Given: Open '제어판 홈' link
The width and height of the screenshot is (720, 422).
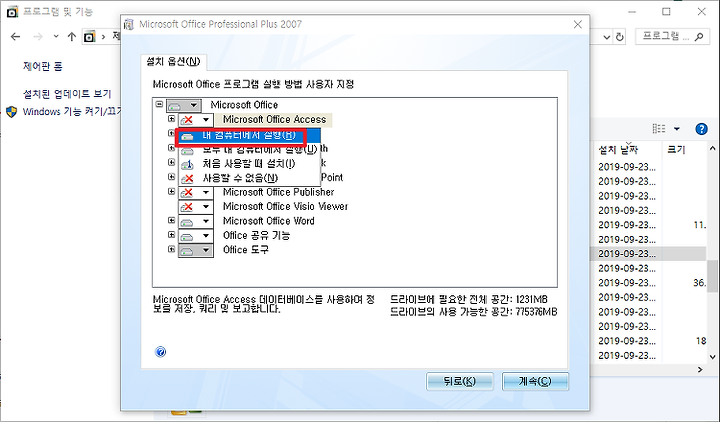Looking at the screenshot, I should pyautogui.click(x=42, y=66).
